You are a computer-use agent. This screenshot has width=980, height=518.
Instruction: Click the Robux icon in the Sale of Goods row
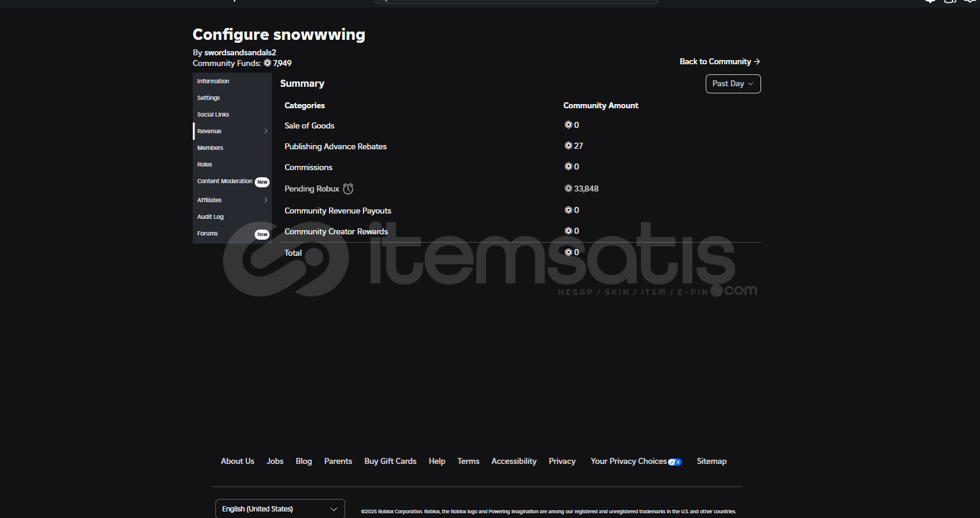[568, 125]
